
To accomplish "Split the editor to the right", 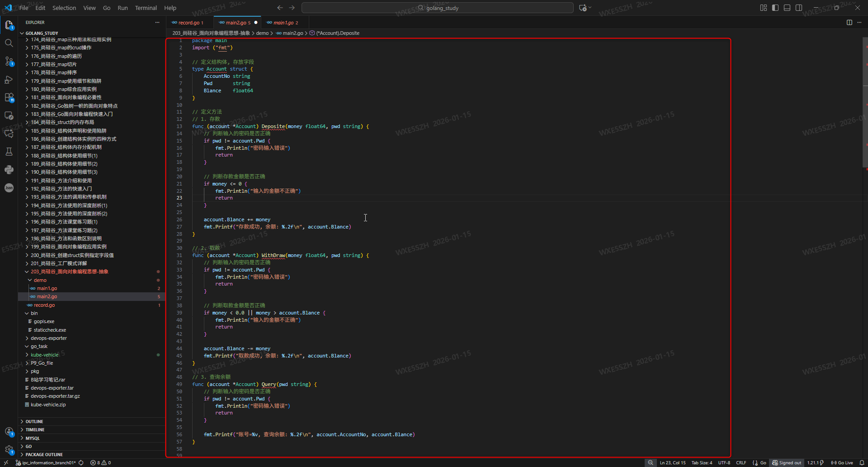I will point(849,22).
